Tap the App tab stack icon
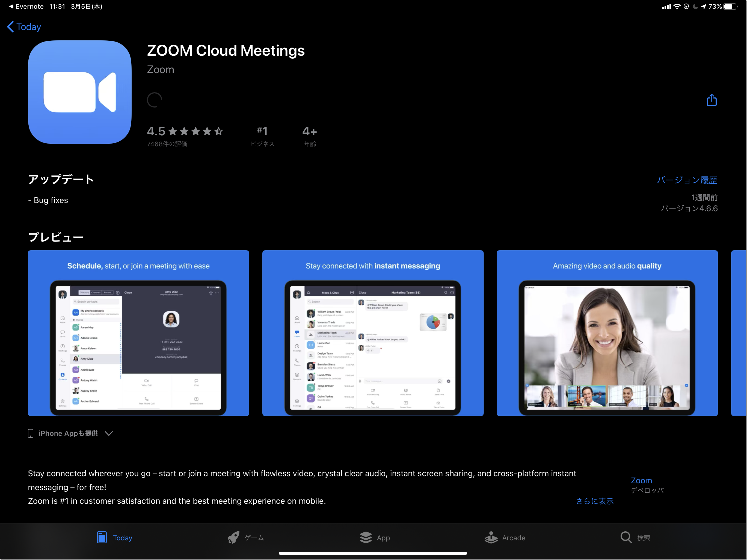Viewport: 747px width, 560px height. pos(366,537)
